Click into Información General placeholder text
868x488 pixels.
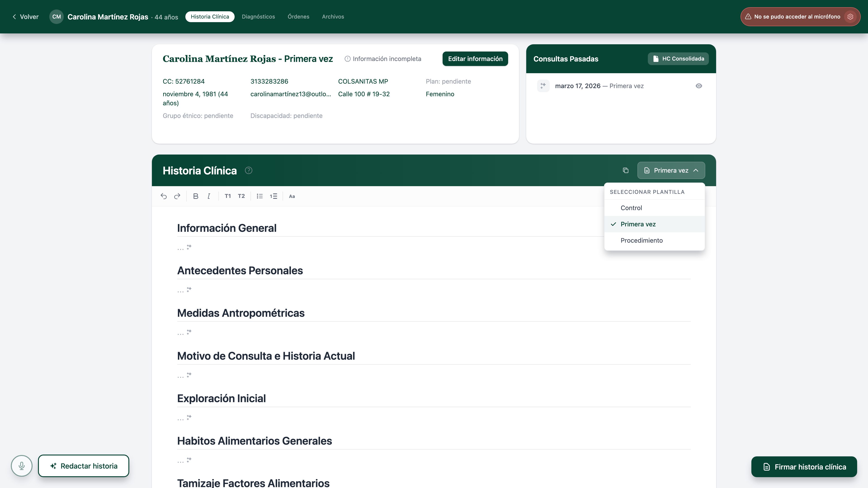click(x=180, y=248)
